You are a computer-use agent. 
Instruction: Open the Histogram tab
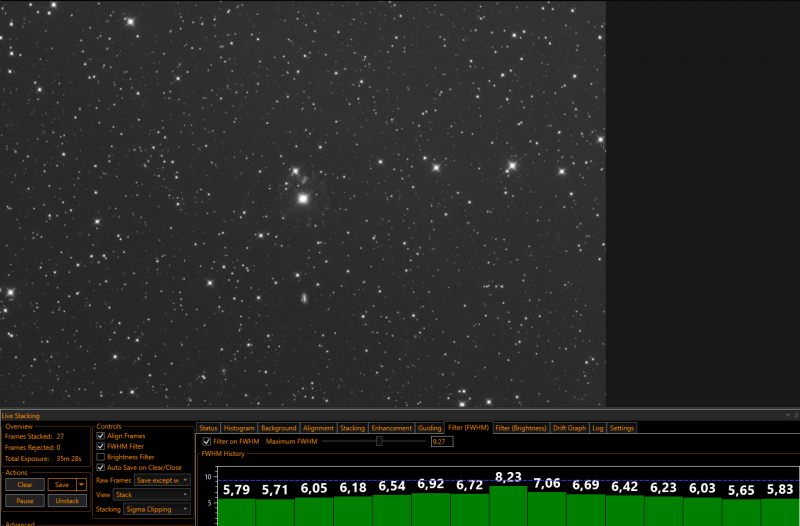[x=239, y=428]
